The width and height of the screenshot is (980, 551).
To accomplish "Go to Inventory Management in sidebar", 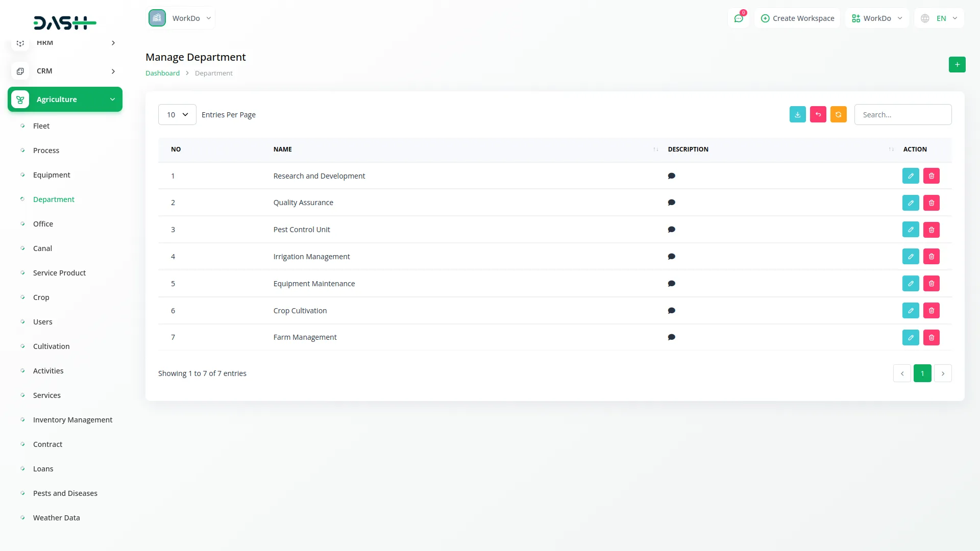I will pyautogui.click(x=72, y=420).
